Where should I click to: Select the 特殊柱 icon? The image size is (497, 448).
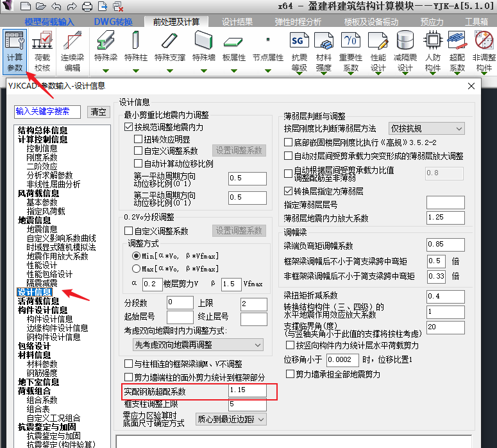pos(136,40)
